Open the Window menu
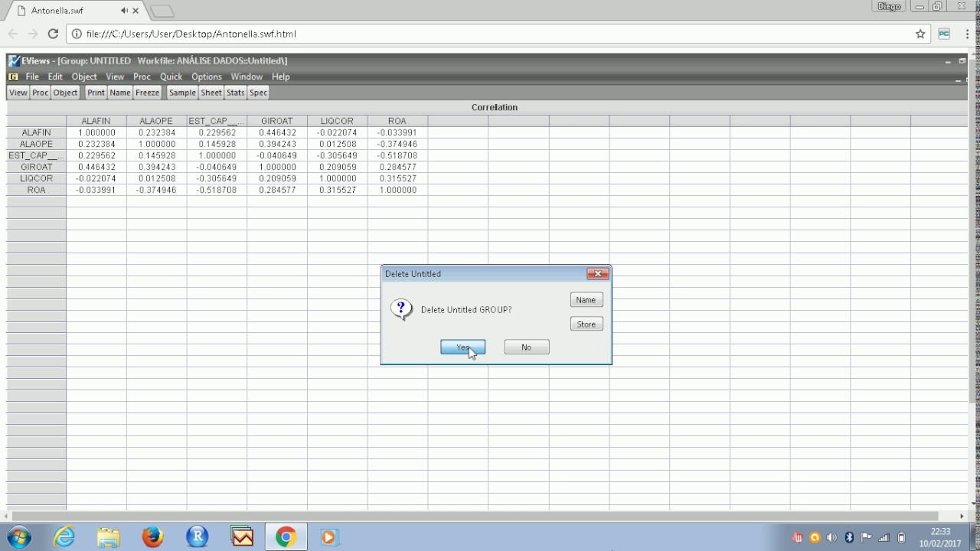980x551 pixels. pos(247,77)
